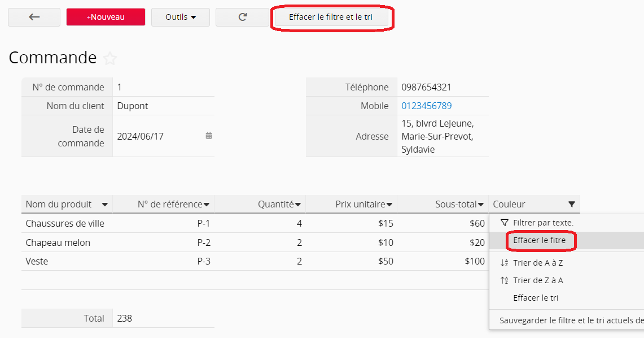Screen dimensions: 644x338
Task: Click the Adresse field text
Action: coord(443,136)
